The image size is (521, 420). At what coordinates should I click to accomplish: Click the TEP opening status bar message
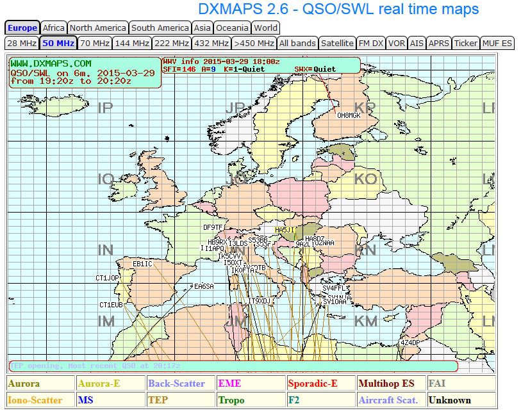95,366
